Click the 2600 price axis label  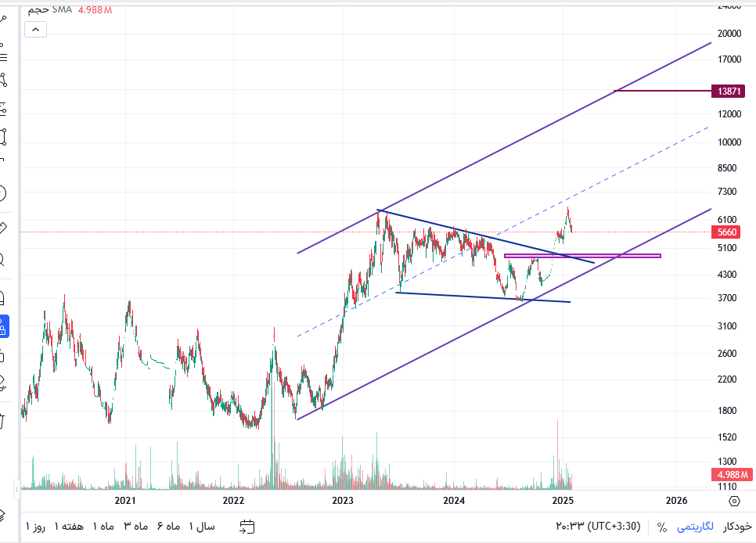pyautogui.click(x=728, y=354)
